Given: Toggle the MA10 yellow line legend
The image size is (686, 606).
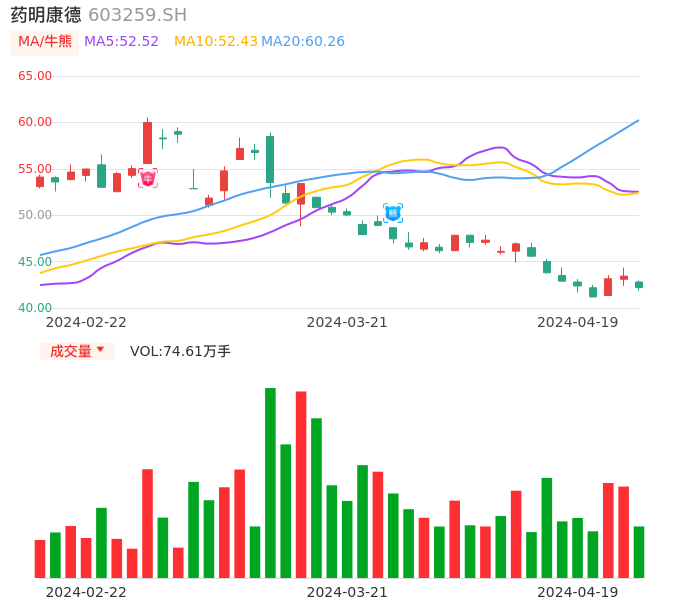Looking at the screenshot, I should 215,41.
